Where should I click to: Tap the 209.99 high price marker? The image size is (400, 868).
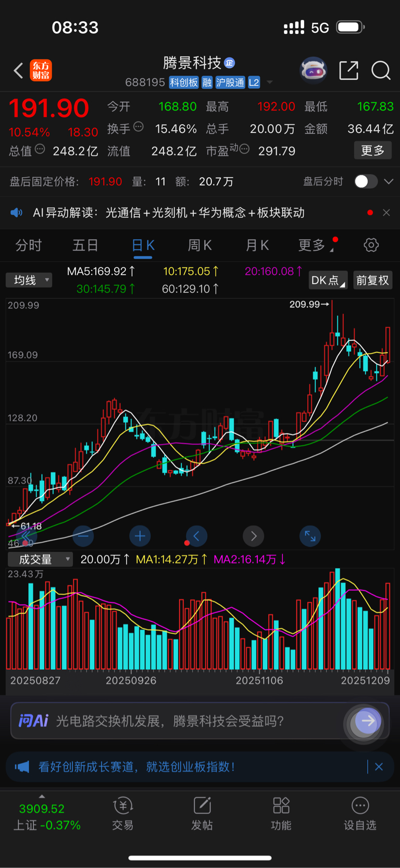(x=309, y=304)
